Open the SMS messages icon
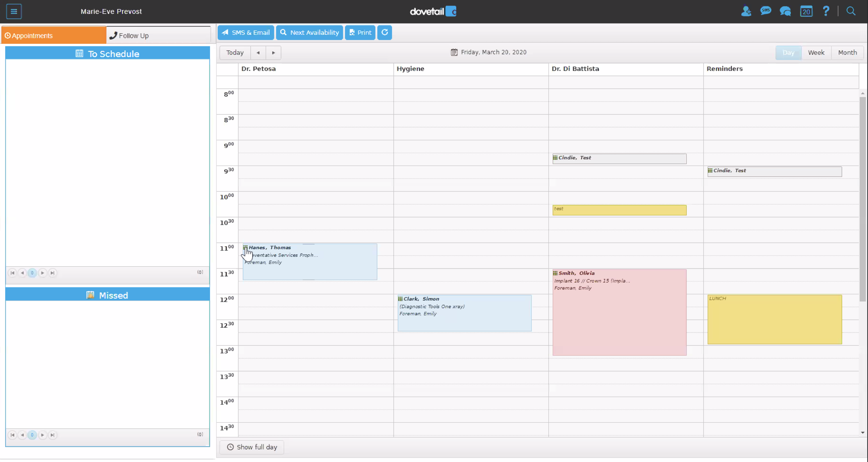Image resolution: width=868 pixels, height=462 pixels. (x=765, y=11)
